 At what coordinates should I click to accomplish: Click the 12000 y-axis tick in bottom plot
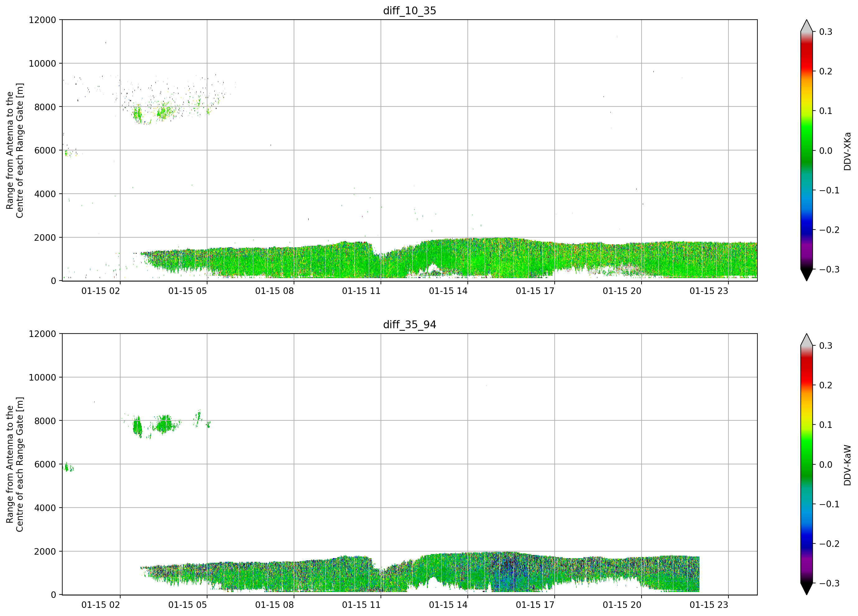click(42, 334)
